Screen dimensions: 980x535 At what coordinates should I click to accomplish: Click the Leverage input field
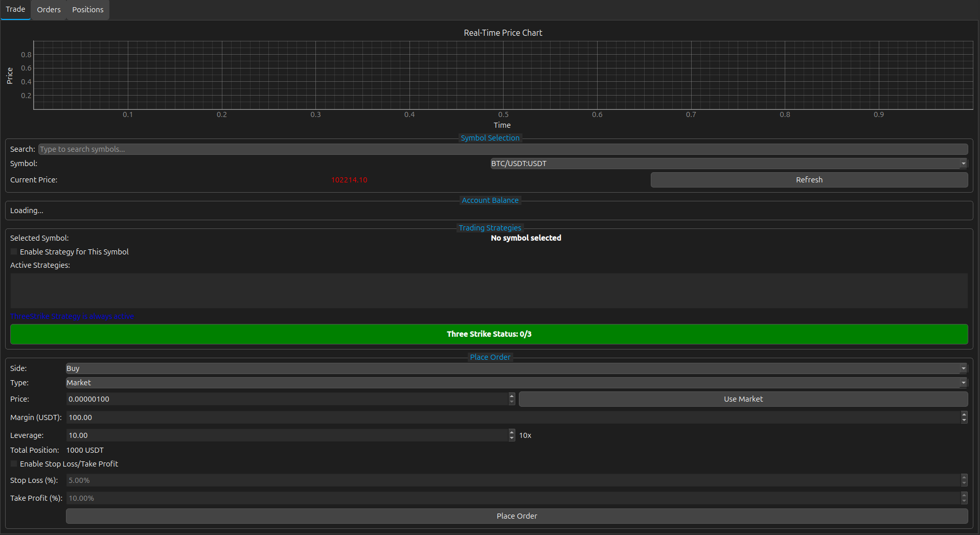[287, 435]
